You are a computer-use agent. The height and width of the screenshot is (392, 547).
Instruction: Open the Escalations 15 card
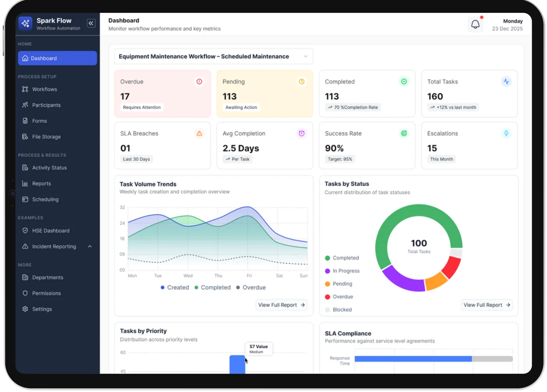(x=469, y=145)
